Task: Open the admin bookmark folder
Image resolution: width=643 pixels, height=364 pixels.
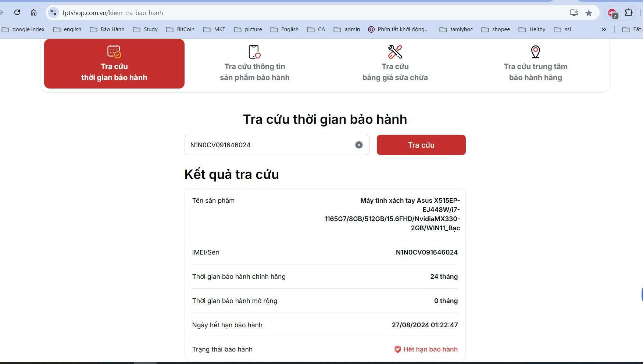Action: 347,29
